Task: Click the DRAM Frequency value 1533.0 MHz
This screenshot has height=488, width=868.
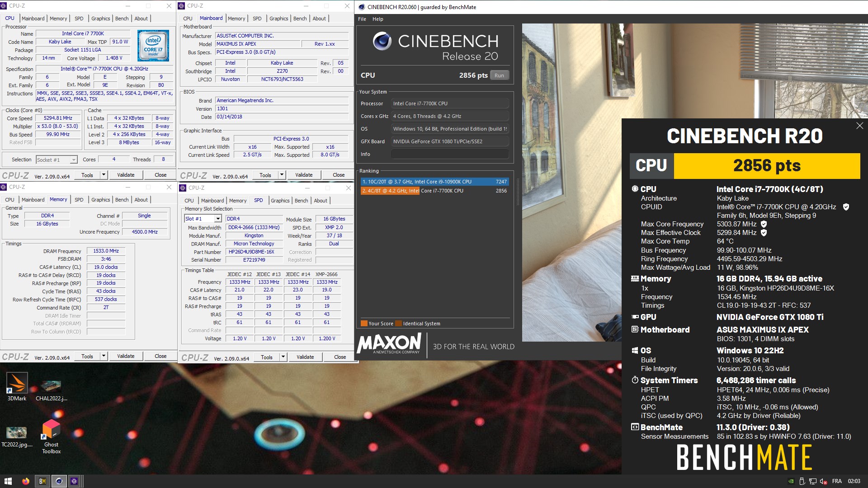Action: [106, 251]
